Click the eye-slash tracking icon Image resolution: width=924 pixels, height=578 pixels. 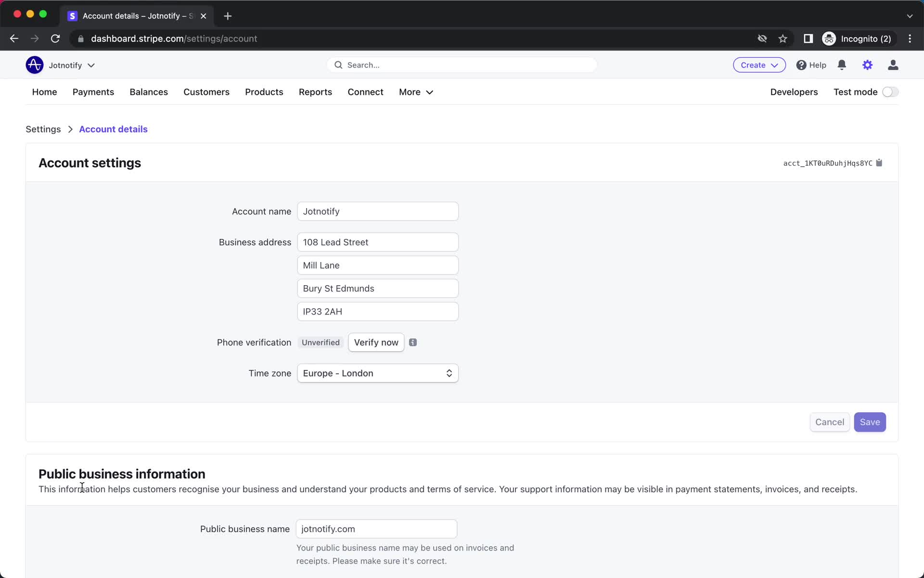[762, 39]
